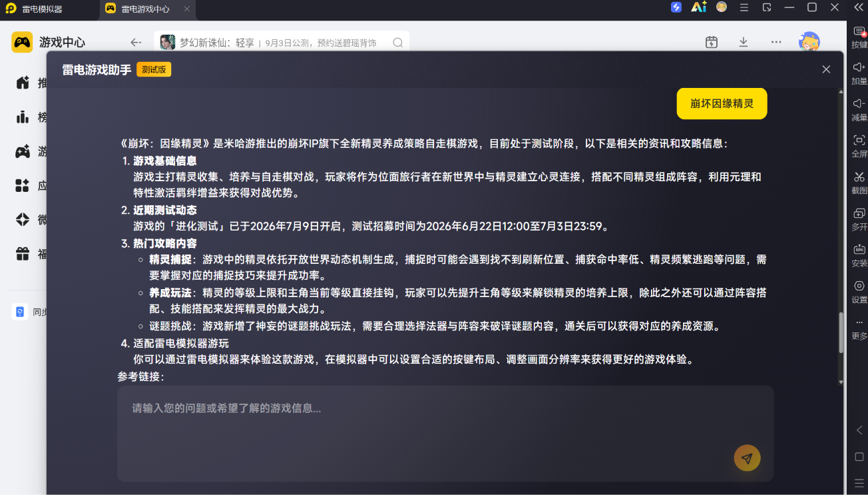The width and height of the screenshot is (868, 495).
Task: Click the search magnifier icon
Action: pos(398,43)
